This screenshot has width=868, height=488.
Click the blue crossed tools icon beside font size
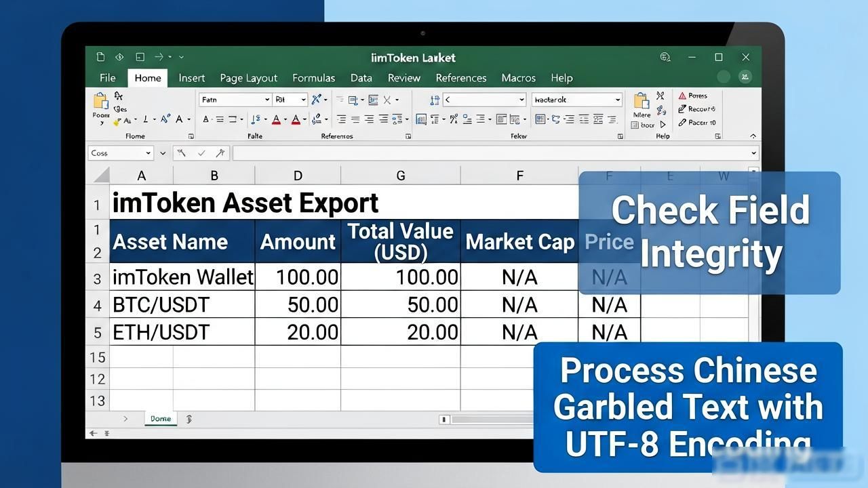click(316, 100)
